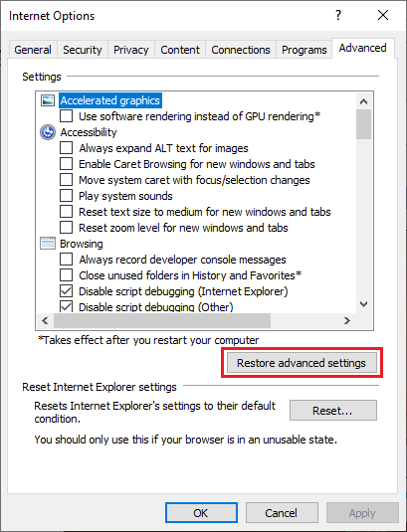The width and height of the screenshot is (407, 532).
Task: Click the Cancel button
Action: (282, 513)
